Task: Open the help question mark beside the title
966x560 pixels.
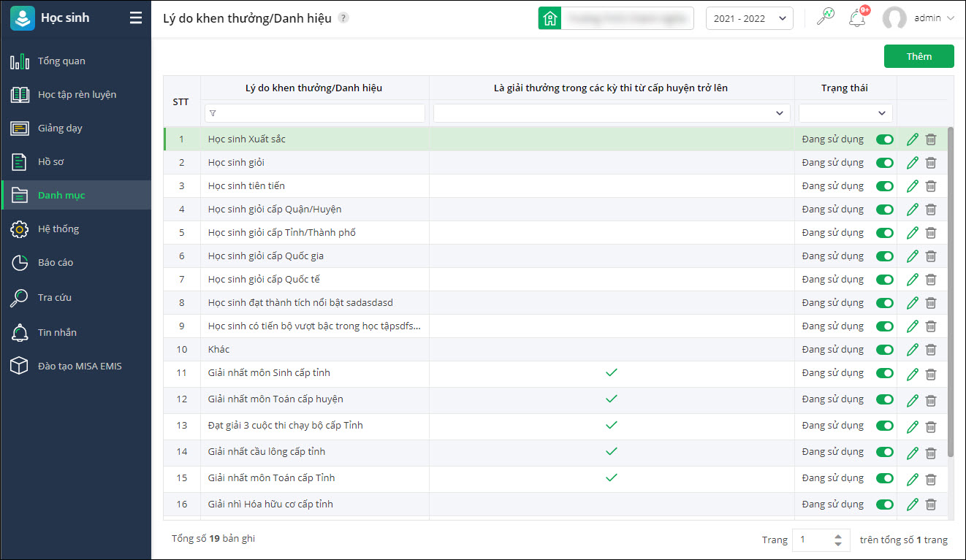Action: 343,18
